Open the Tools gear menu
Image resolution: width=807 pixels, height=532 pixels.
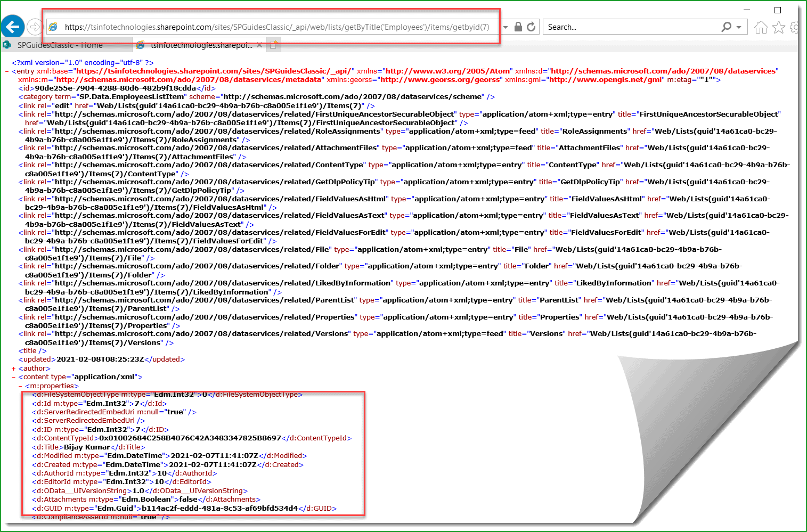pos(795,27)
